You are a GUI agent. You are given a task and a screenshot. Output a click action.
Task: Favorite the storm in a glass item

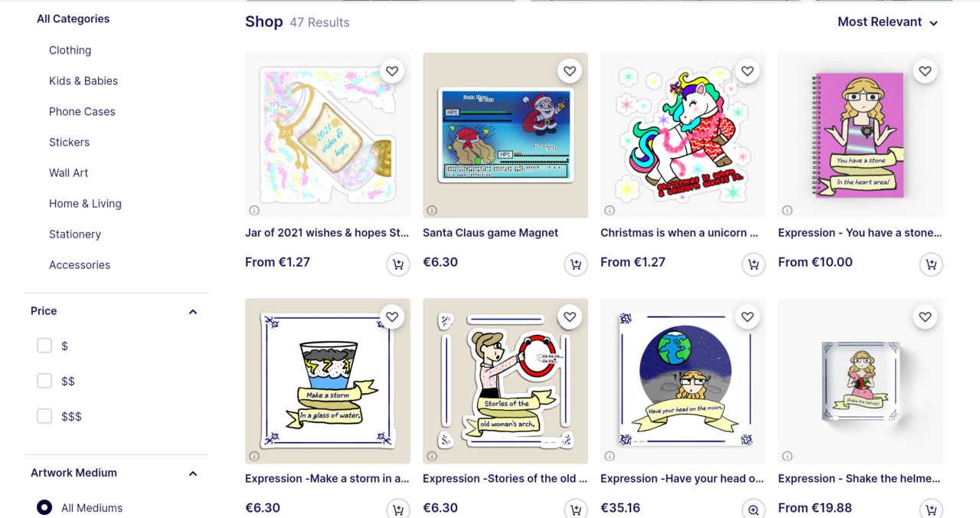(x=392, y=317)
